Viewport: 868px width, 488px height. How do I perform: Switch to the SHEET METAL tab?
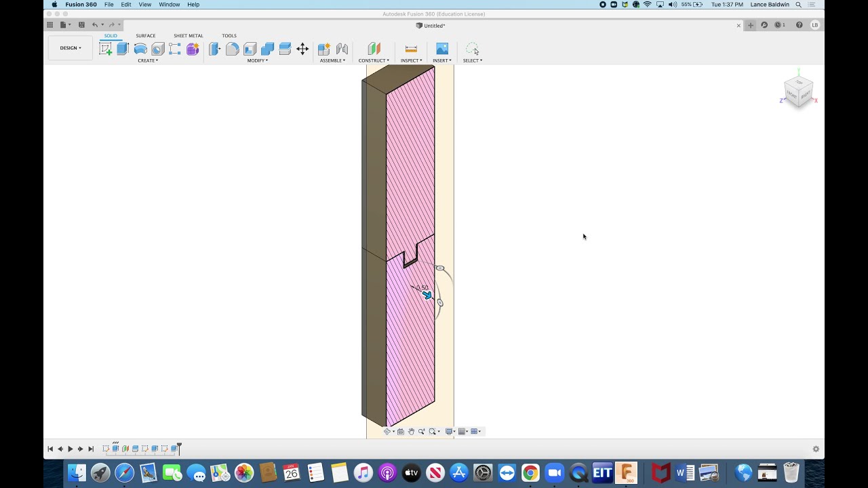(x=189, y=36)
